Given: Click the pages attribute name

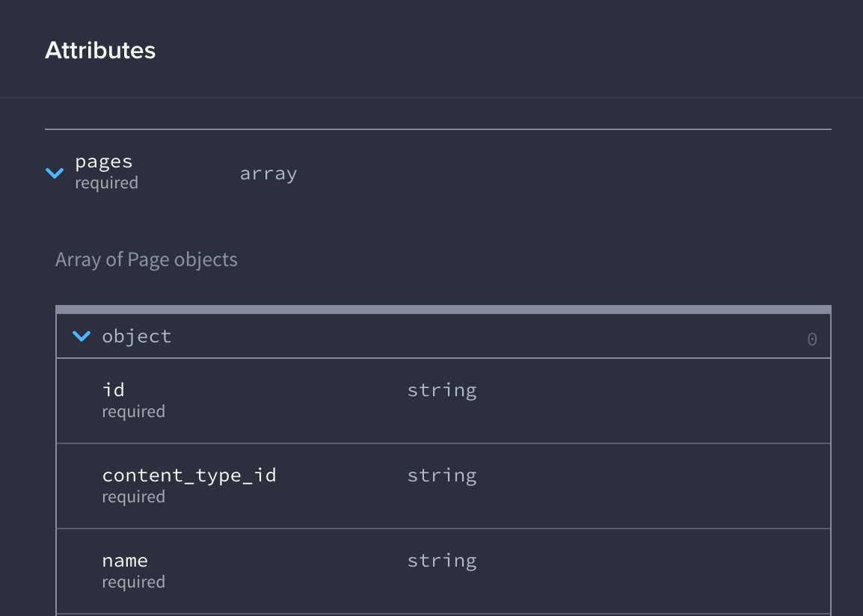Looking at the screenshot, I should pos(103,161).
